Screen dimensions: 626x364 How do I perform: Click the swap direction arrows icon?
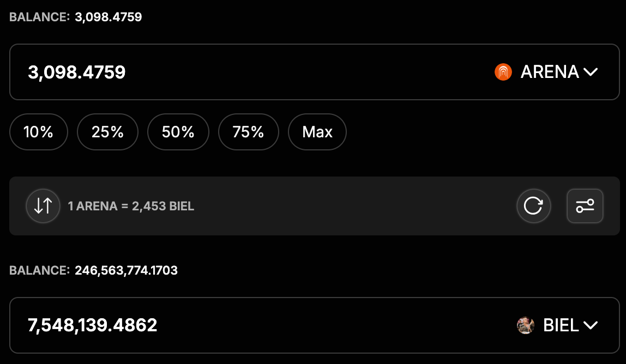pyautogui.click(x=43, y=206)
